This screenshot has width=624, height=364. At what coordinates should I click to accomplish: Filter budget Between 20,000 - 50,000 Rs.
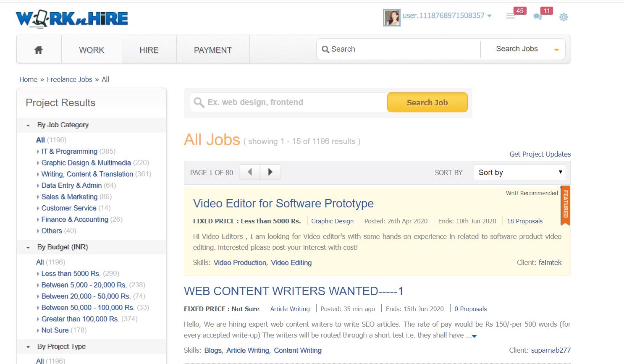(86, 296)
